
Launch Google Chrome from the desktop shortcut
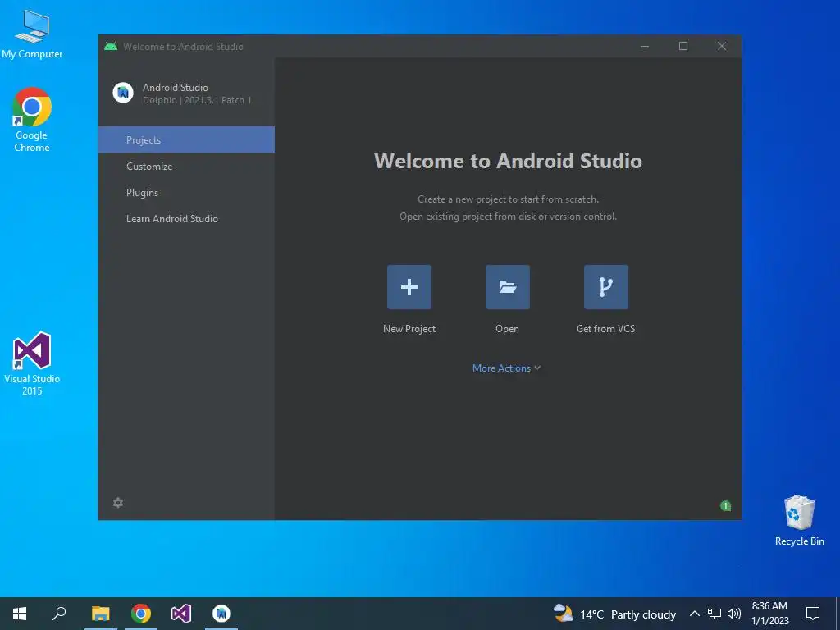[x=32, y=120]
